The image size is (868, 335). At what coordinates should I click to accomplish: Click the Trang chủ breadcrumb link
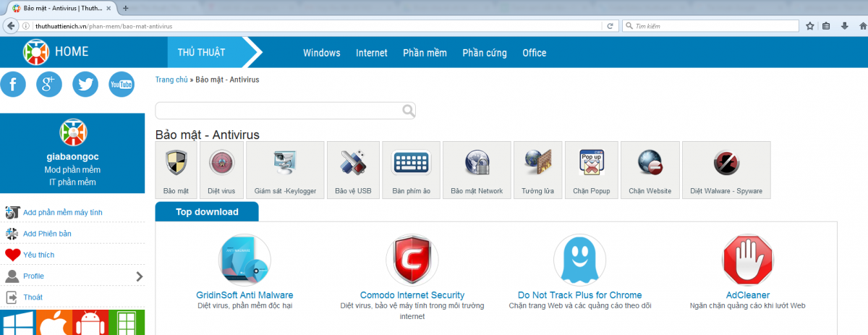pyautogui.click(x=171, y=80)
